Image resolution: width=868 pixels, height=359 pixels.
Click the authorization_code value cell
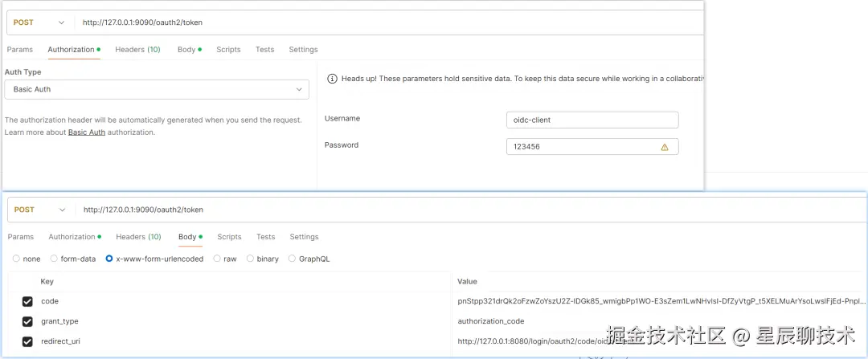(x=491, y=321)
